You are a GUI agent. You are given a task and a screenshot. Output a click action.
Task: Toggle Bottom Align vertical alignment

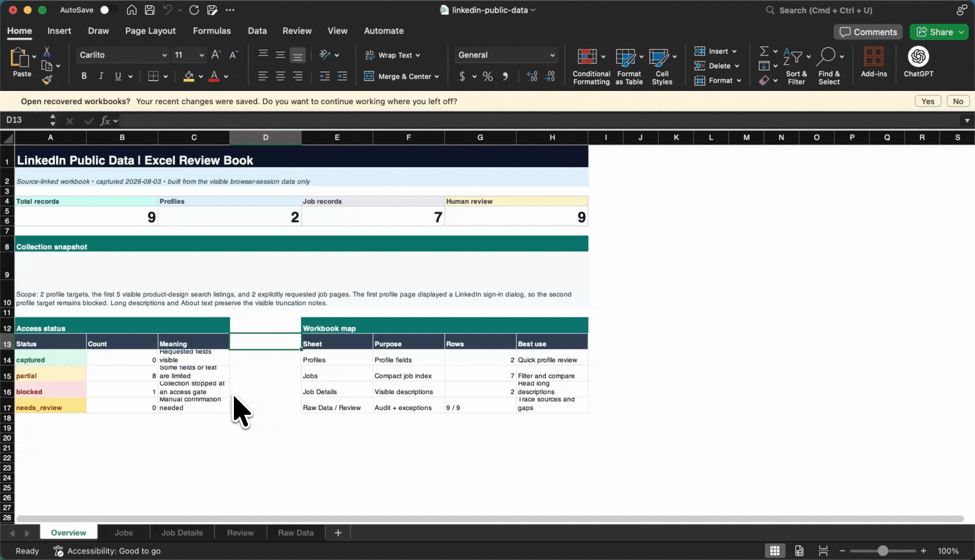coord(298,55)
